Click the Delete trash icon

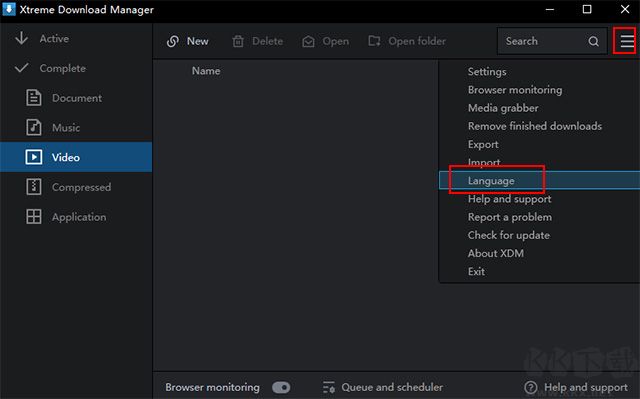coord(238,41)
